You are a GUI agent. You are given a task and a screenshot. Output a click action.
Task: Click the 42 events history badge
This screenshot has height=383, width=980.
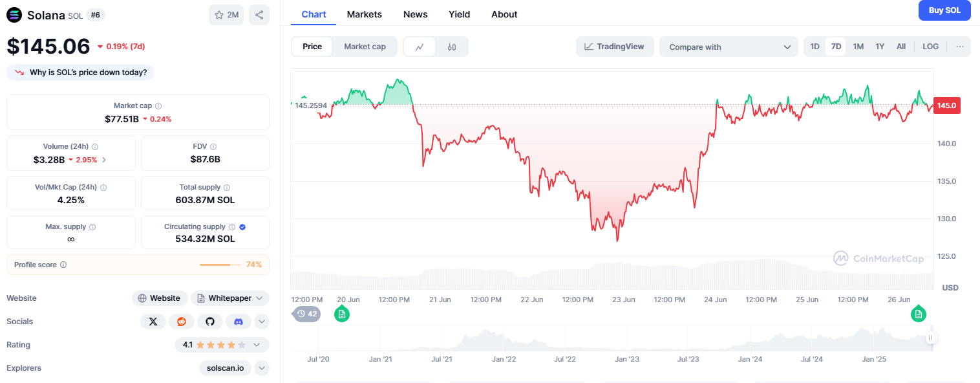coord(307,314)
